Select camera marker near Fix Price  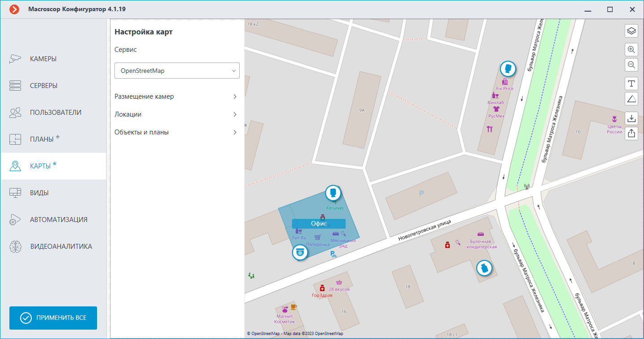tap(508, 69)
